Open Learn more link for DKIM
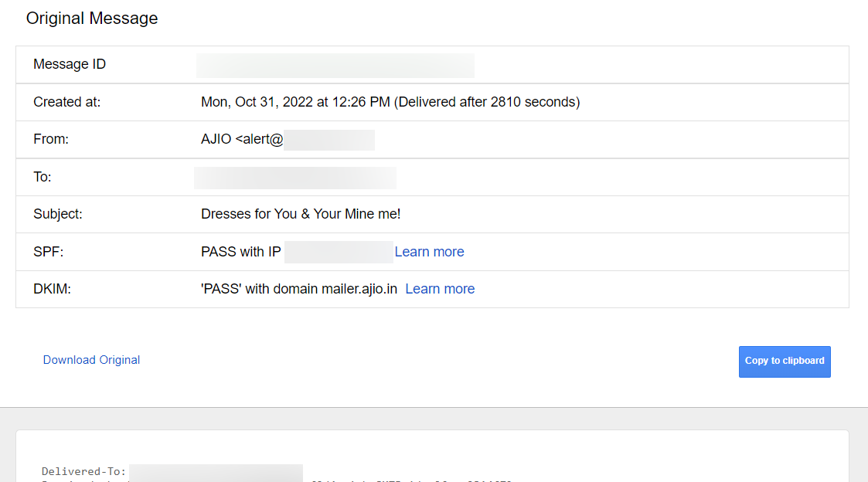The height and width of the screenshot is (482, 868). [x=440, y=289]
